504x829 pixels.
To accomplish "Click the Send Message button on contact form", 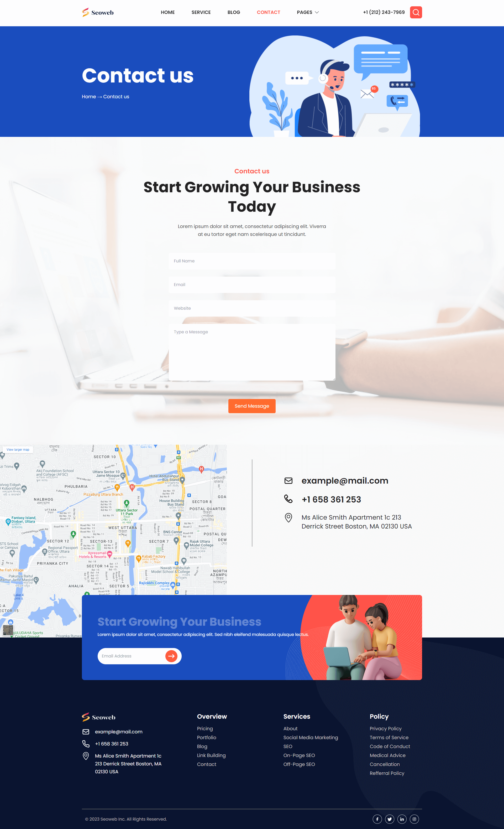I will tap(252, 406).
